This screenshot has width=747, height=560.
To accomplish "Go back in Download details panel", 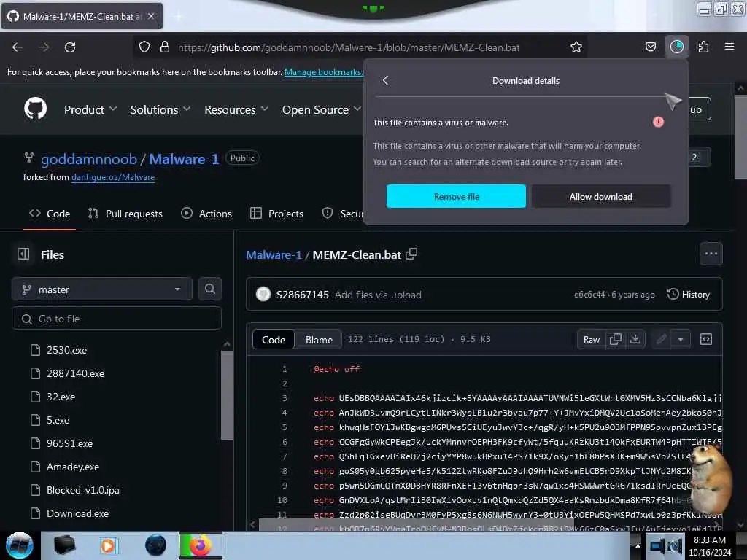I will tap(385, 80).
